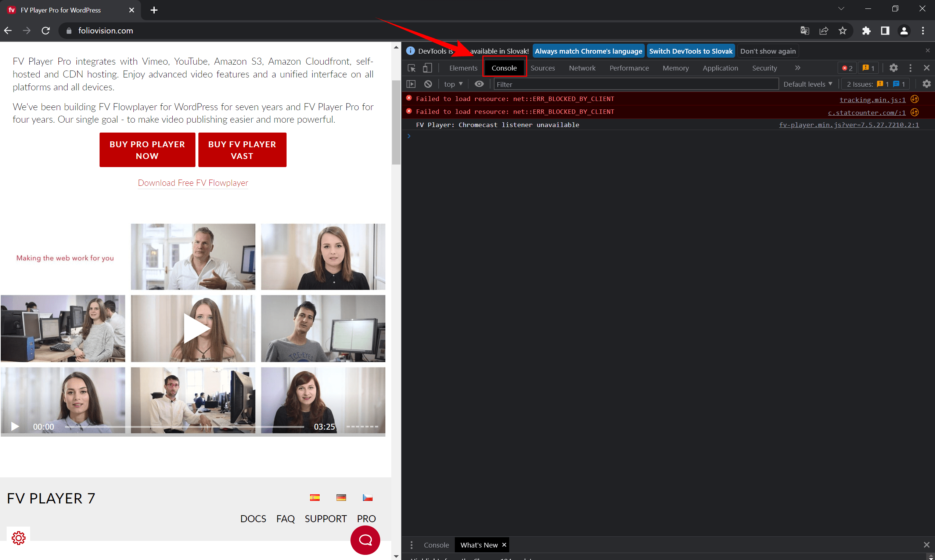Open Console settings gear icon
Image resolution: width=935 pixels, height=560 pixels.
coord(926,84)
